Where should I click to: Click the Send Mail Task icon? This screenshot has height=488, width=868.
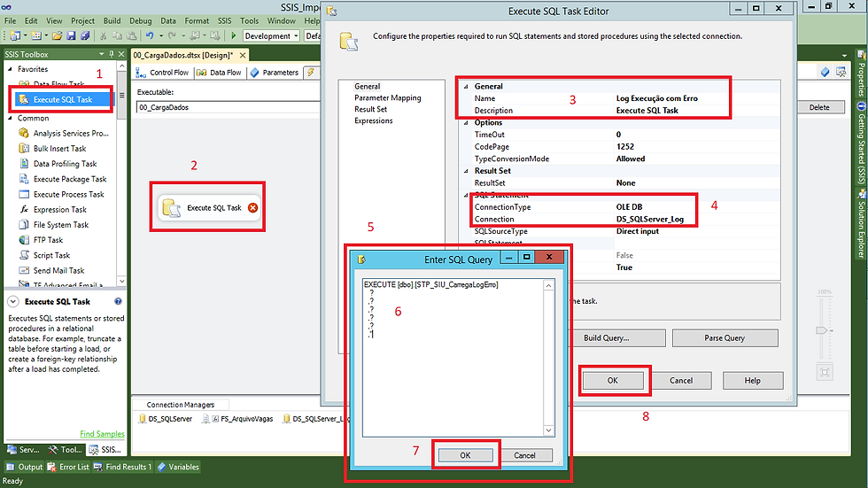point(24,270)
